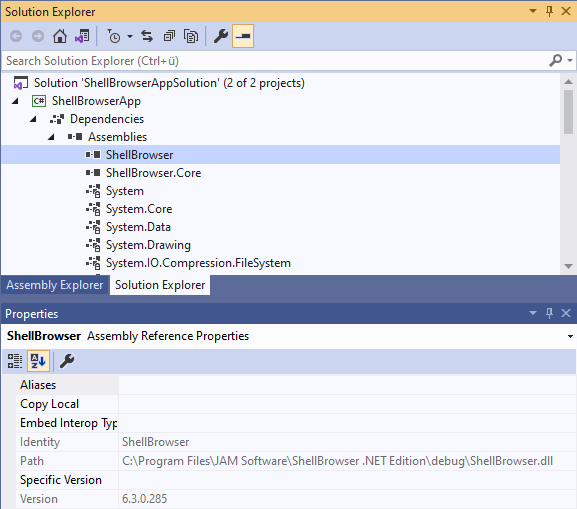Toggle auto-hide pin on Properties panel
The width and height of the screenshot is (577, 509).
point(549,313)
